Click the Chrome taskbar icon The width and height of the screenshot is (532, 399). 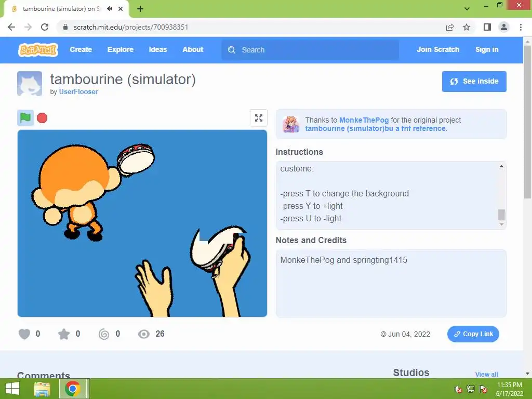[x=73, y=389]
